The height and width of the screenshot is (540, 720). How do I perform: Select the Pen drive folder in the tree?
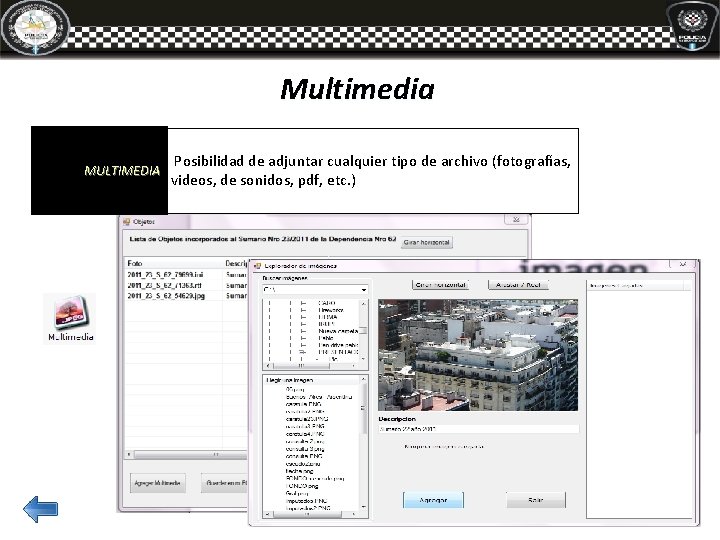(338, 345)
